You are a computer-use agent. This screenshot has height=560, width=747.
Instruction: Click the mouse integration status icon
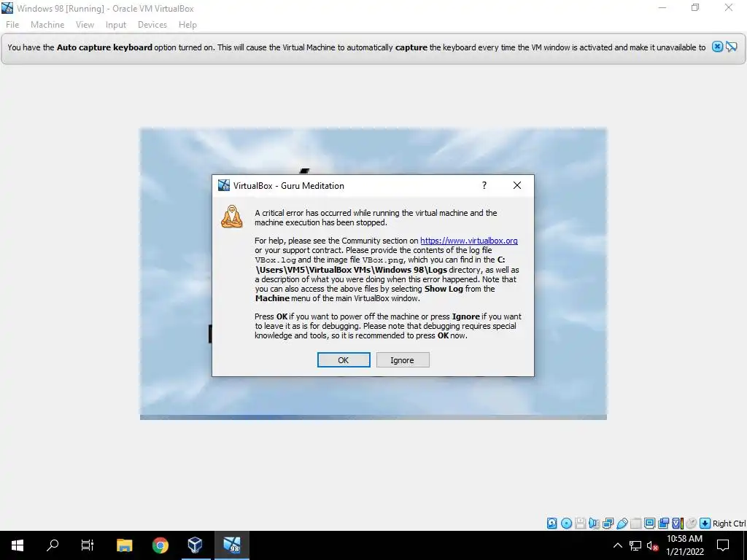click(692, 524)
